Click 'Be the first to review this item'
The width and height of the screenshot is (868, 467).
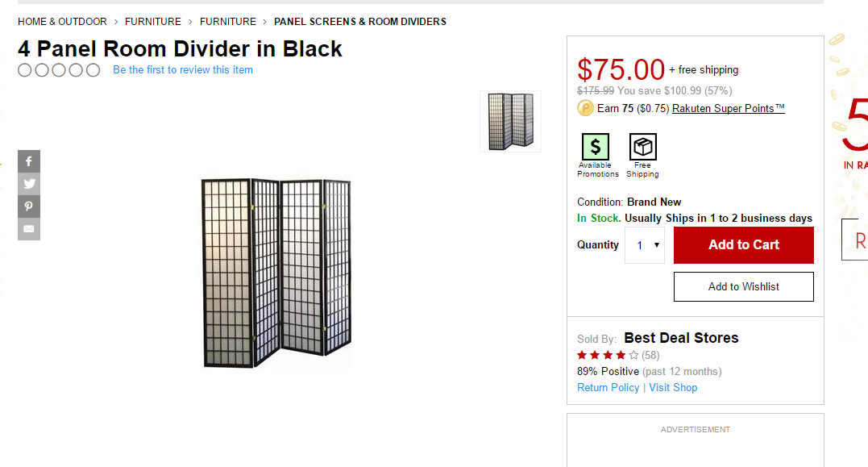point(183,70)
